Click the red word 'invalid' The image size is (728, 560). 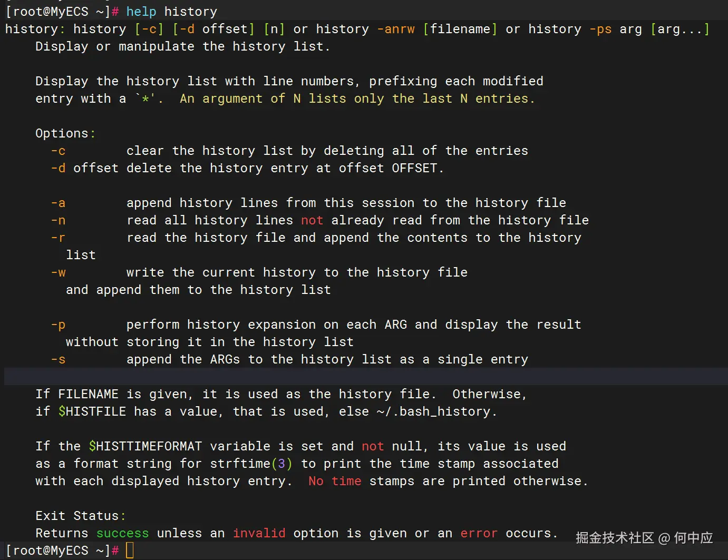tap(259, 533)
